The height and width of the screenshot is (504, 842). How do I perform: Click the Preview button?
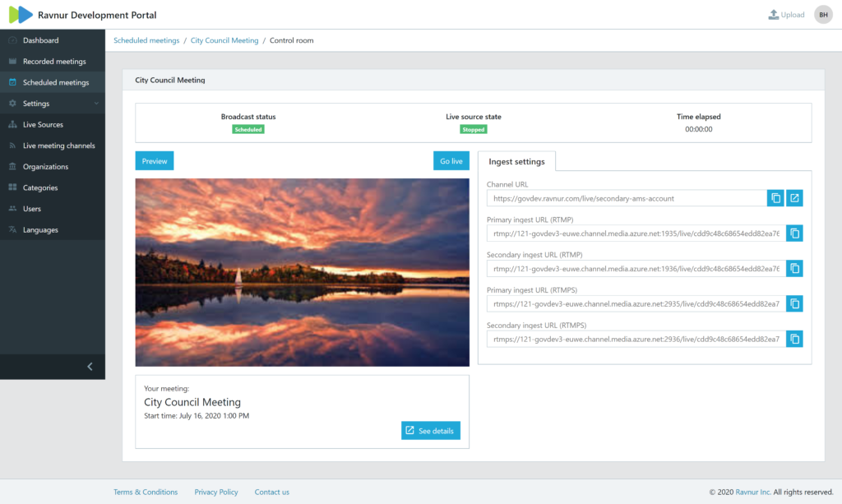click(155, 161)
